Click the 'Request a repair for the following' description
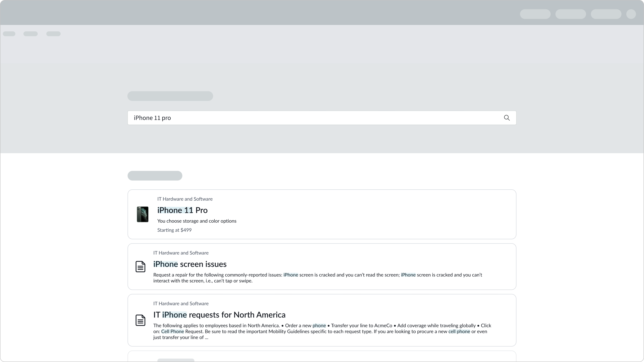Viewport: 644px width, 362px height. click(318, 278)
